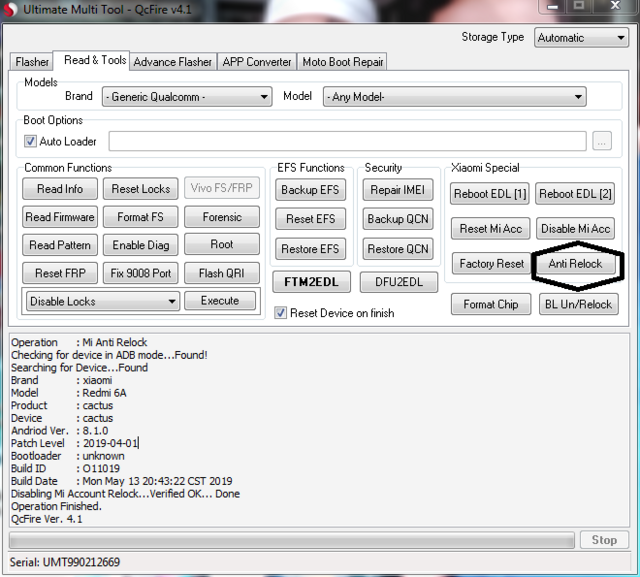Screen dimensions: 640x577
Task: Click the loader browse "..." button
Action: point(602,141)
